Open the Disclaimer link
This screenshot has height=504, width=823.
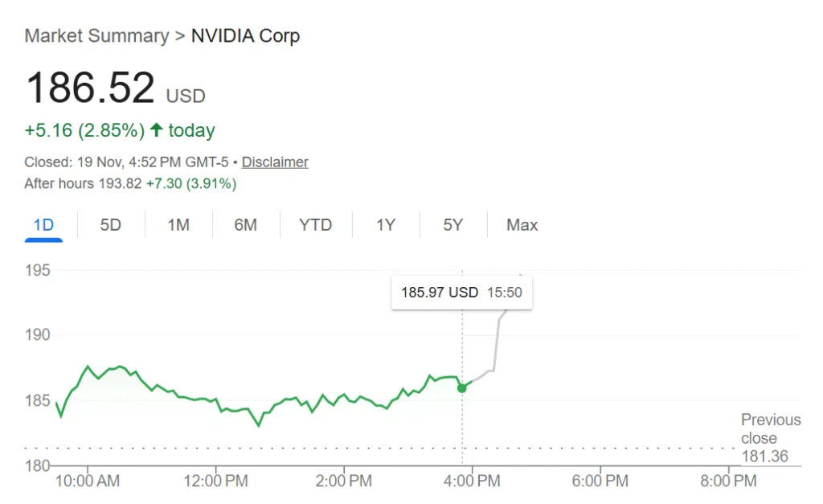coord(275,162)
